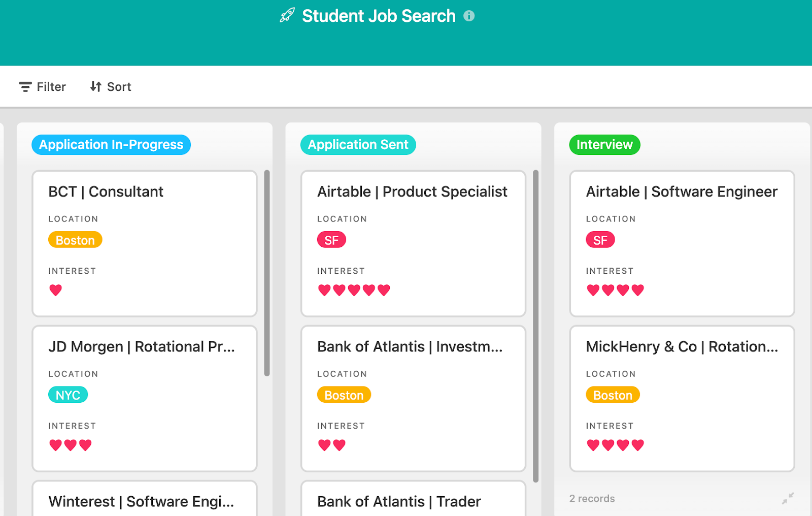
Task: Click the third heart on the JD Morgen card
Action: tap(85, 445)
